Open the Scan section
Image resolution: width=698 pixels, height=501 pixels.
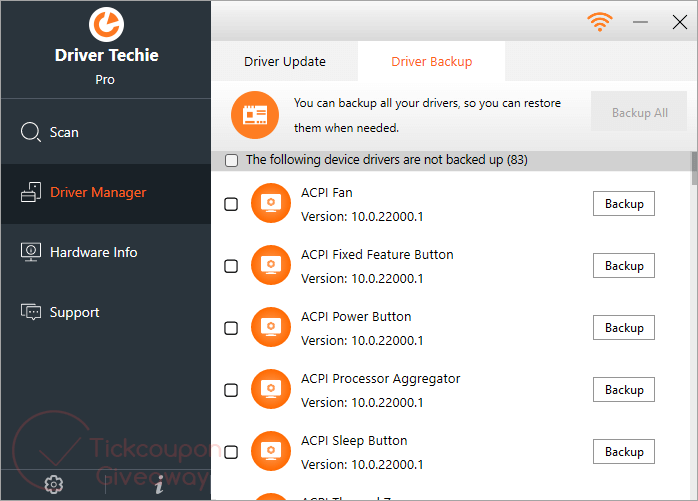tap(106, 132)
